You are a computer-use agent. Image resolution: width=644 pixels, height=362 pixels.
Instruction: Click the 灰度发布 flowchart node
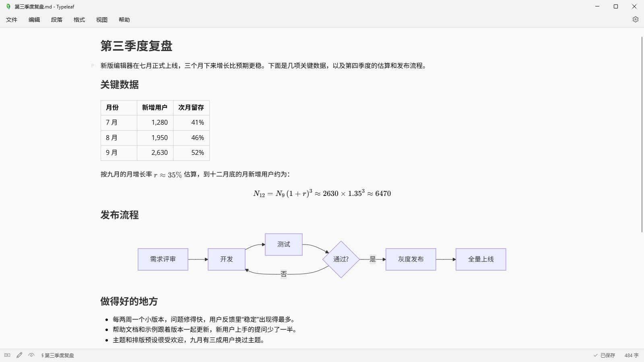411,259
